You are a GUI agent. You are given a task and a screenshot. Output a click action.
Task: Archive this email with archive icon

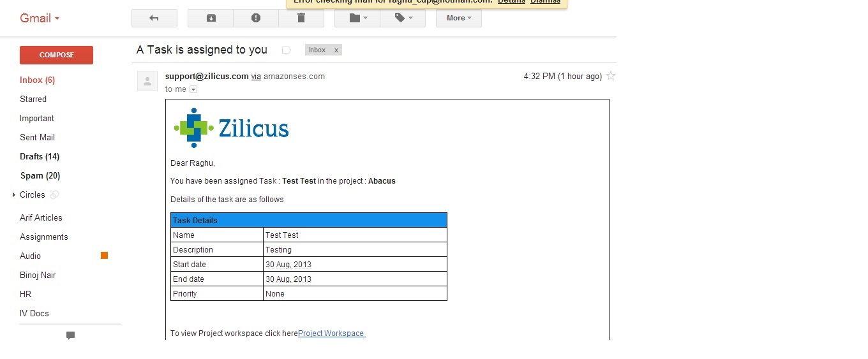(x=211, y=18)
